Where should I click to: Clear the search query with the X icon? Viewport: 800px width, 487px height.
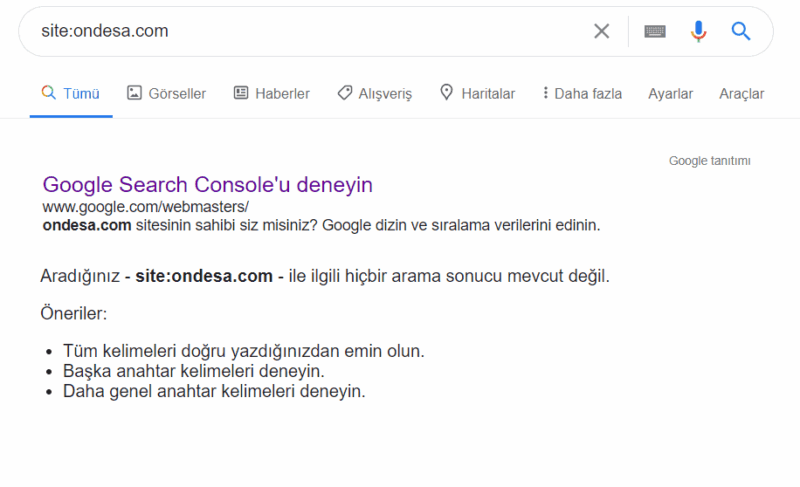[x=601, y=31]
